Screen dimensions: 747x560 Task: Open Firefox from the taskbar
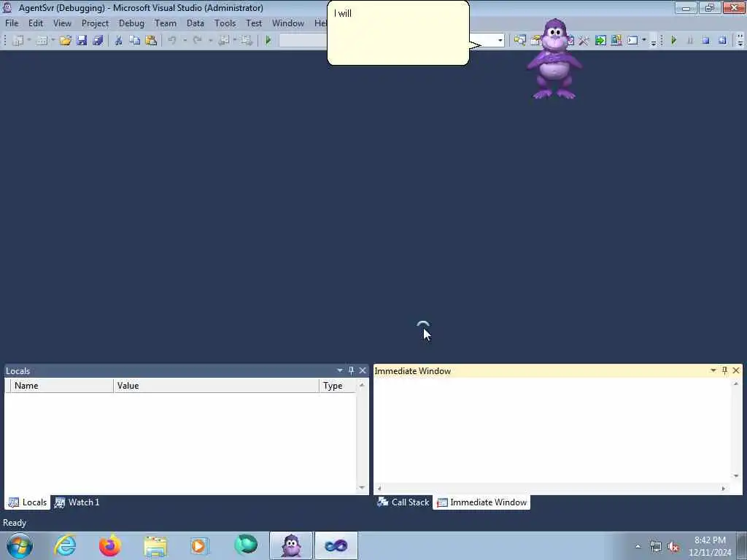coord(110,545)
